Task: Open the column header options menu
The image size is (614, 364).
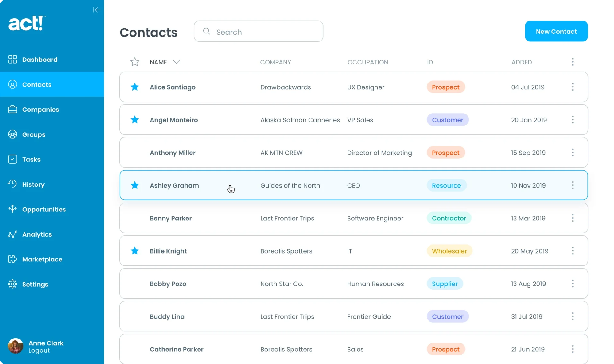Action: pos(573,62)
